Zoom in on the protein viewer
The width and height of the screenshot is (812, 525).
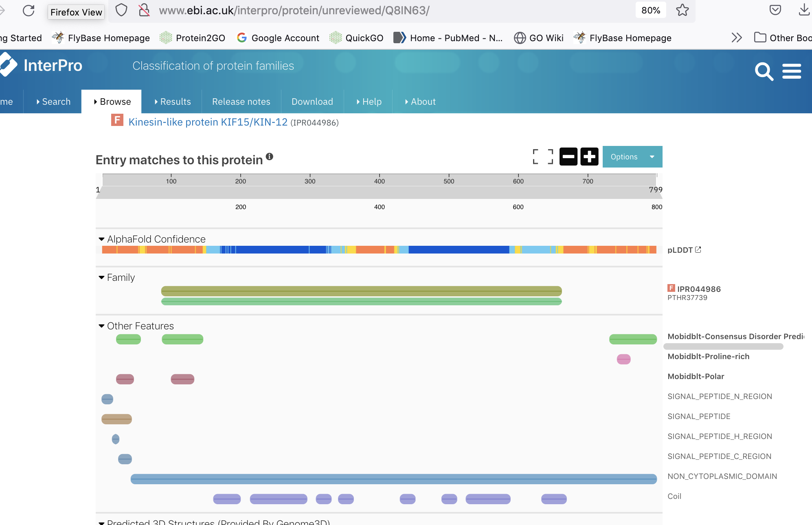click(x=589, y=157)
